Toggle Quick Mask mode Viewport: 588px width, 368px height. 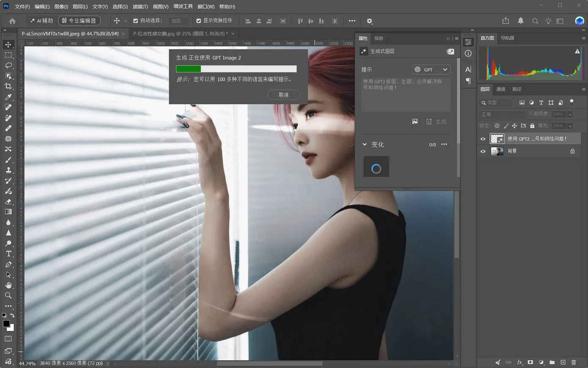(x=8, y=339)
